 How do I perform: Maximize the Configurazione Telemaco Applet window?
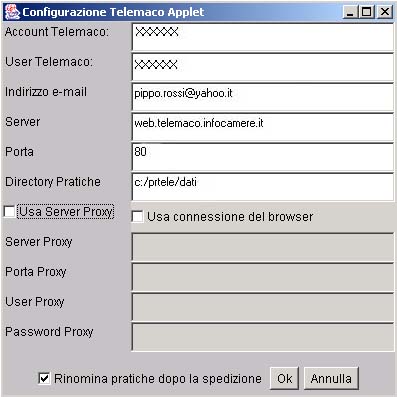pos(366,12)
